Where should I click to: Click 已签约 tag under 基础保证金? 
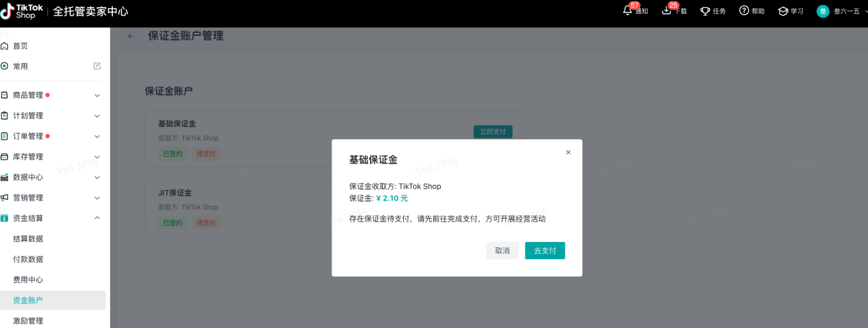172,154
